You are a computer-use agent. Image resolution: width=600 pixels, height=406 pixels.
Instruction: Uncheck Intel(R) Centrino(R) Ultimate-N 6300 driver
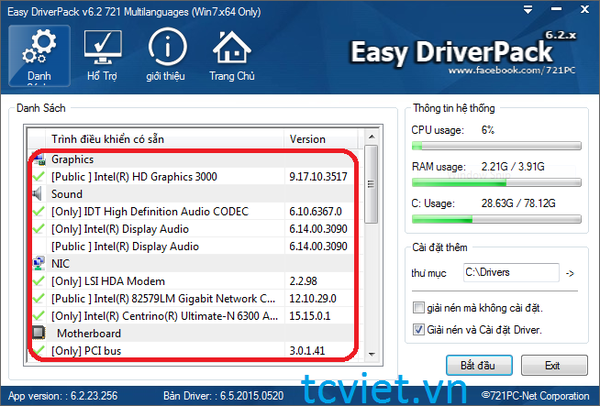point(38,316)
